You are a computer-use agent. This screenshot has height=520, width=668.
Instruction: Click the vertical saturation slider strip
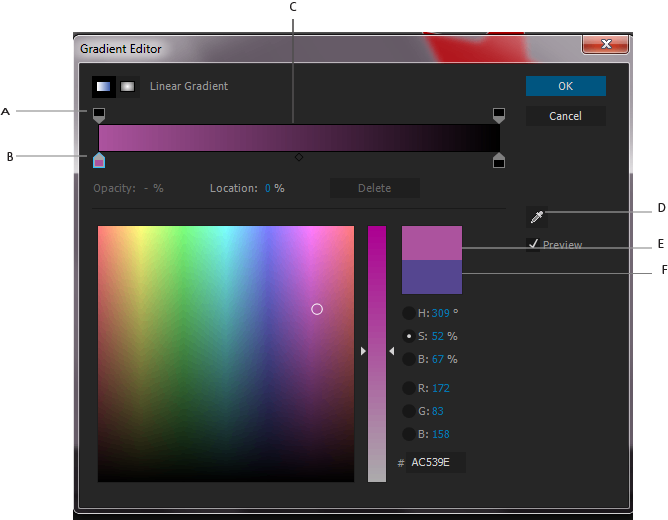click(x=376, y=352)
